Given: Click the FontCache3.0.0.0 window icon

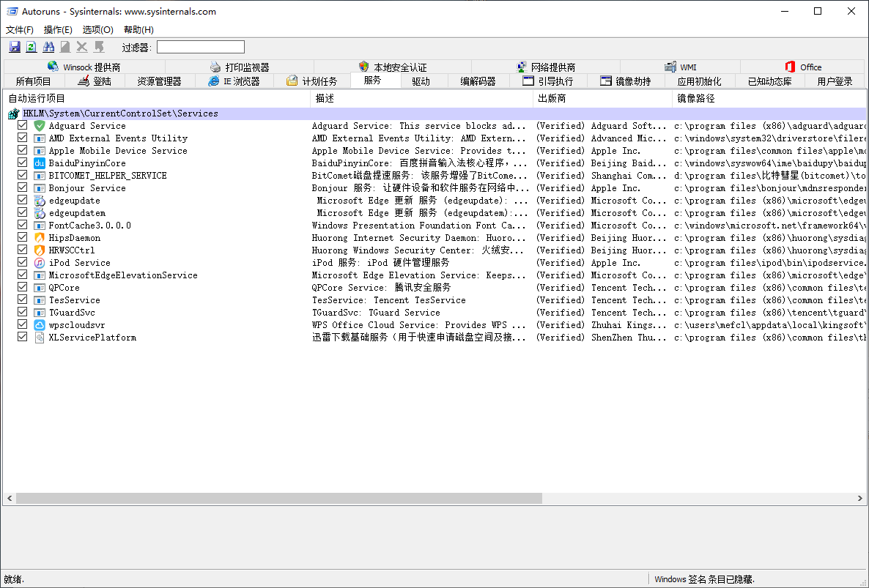Looking at the screenshot, I should coord(40,226).
